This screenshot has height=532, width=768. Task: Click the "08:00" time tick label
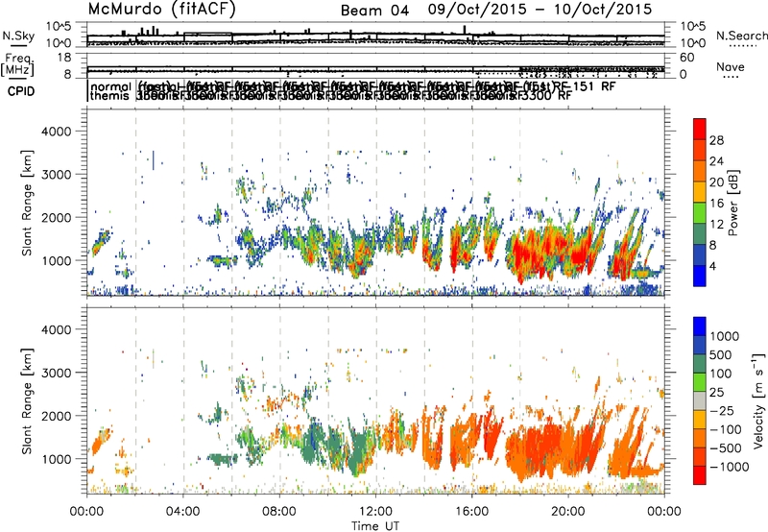coord(279,512)
